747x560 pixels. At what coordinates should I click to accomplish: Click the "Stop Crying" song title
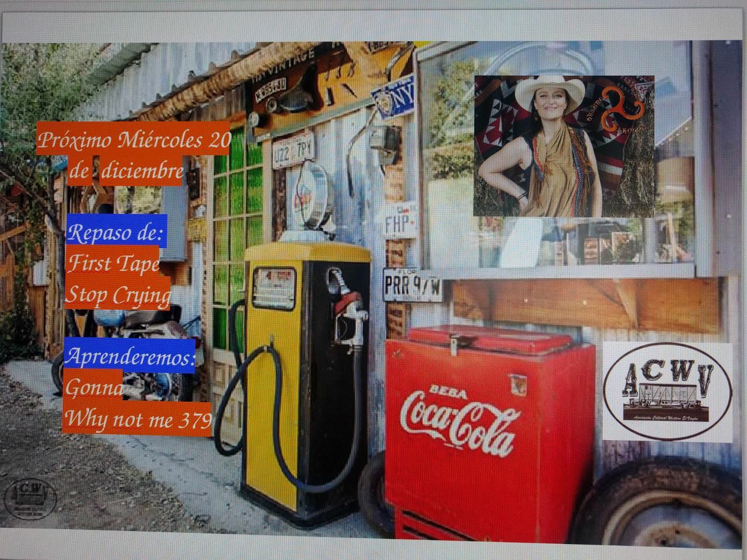[118, 293]
